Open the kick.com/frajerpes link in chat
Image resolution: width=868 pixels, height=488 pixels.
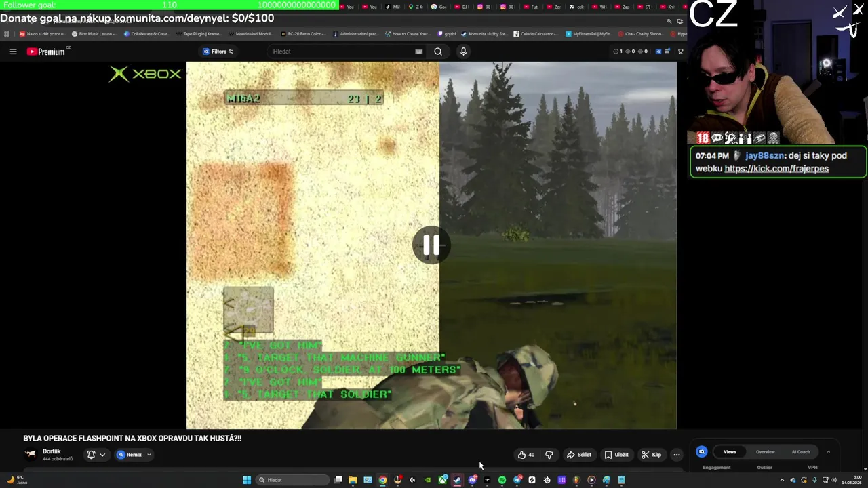coord(776,169)
